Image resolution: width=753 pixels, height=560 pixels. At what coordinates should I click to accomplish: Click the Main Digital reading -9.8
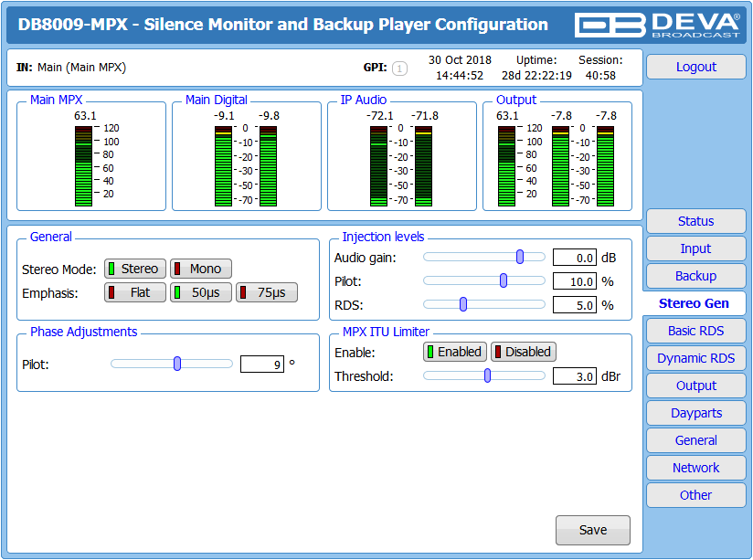[x=269, y=116]
